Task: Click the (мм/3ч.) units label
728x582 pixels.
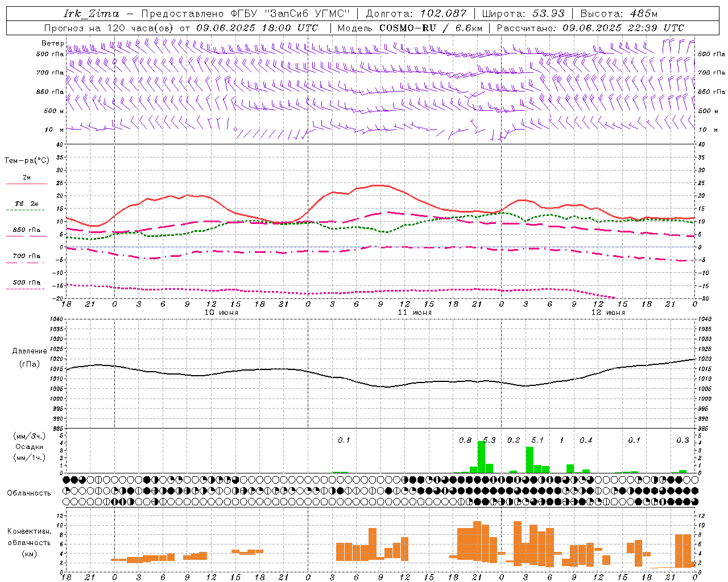Action: [30, 436]
